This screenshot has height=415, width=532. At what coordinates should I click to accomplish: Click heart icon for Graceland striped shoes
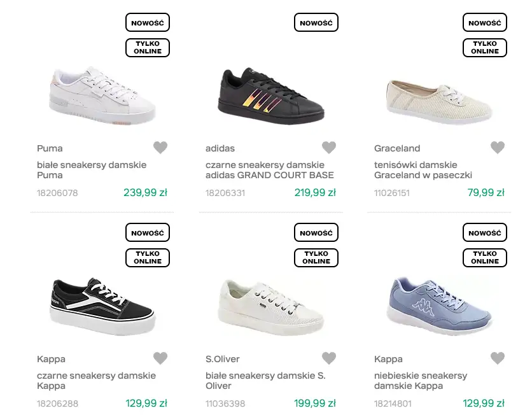498,148
